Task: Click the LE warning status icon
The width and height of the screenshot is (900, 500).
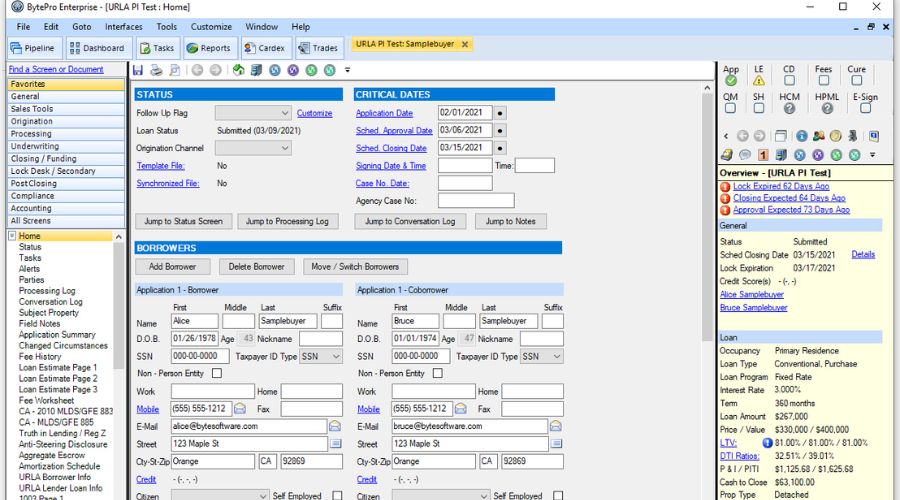Action: click(x=759, y=81)
